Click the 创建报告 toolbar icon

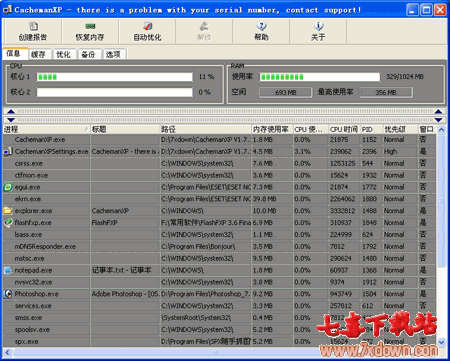pyautogui.click(x=33, y=26)
